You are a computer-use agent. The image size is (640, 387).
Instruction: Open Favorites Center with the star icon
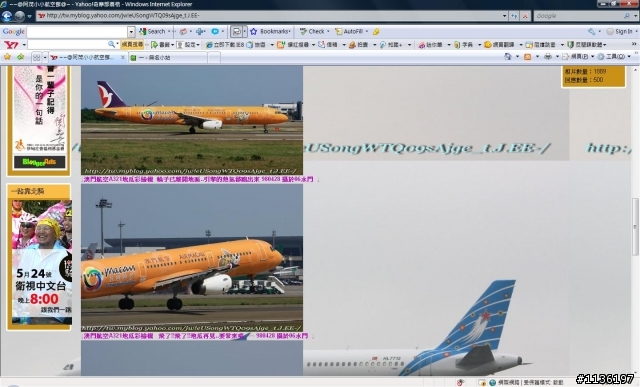coord(7,57)
